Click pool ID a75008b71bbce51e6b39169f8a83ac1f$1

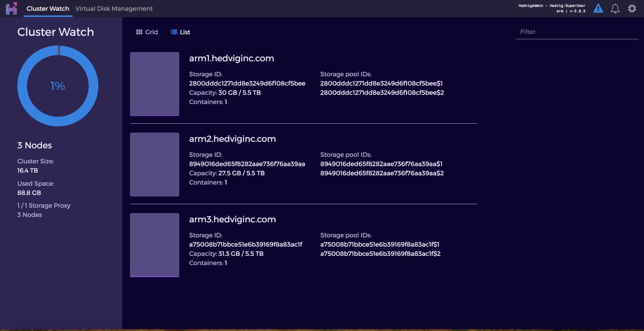pyautogui.click(x=380, y=244)
